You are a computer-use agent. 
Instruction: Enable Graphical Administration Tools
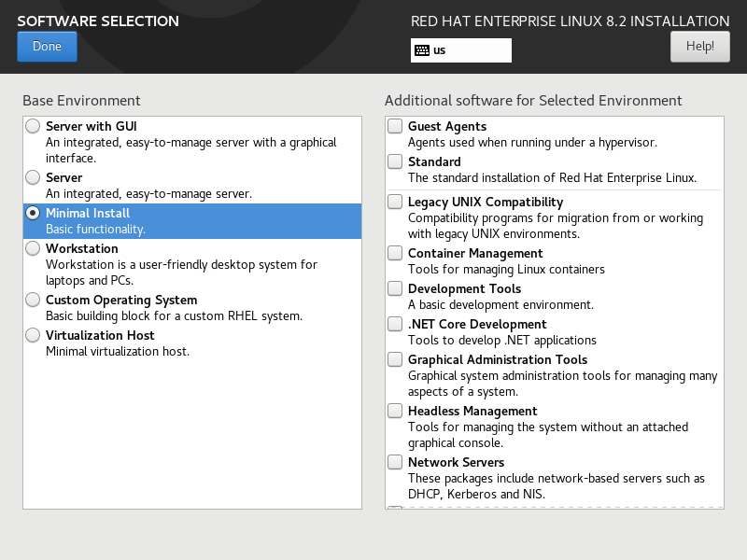point(396,359)
